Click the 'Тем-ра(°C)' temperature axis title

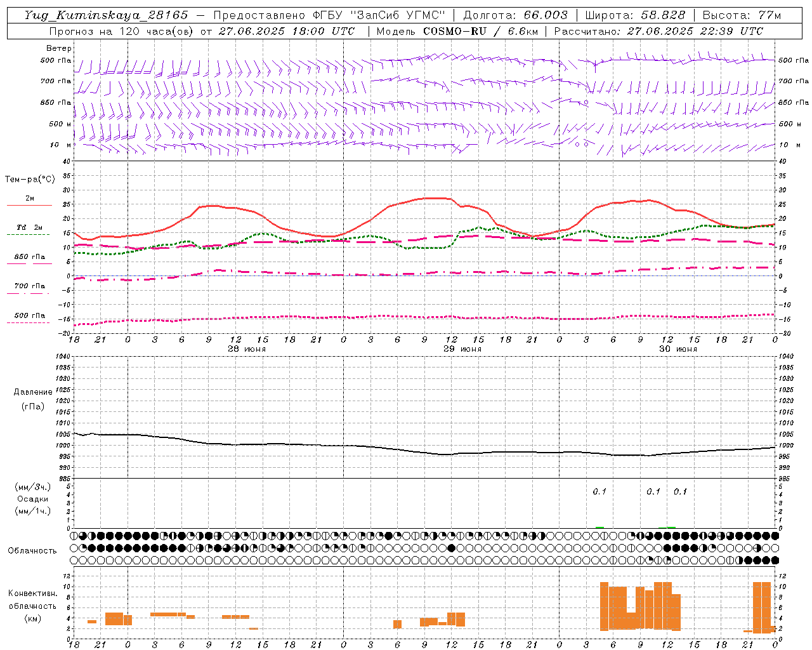[x=30, y=180]
